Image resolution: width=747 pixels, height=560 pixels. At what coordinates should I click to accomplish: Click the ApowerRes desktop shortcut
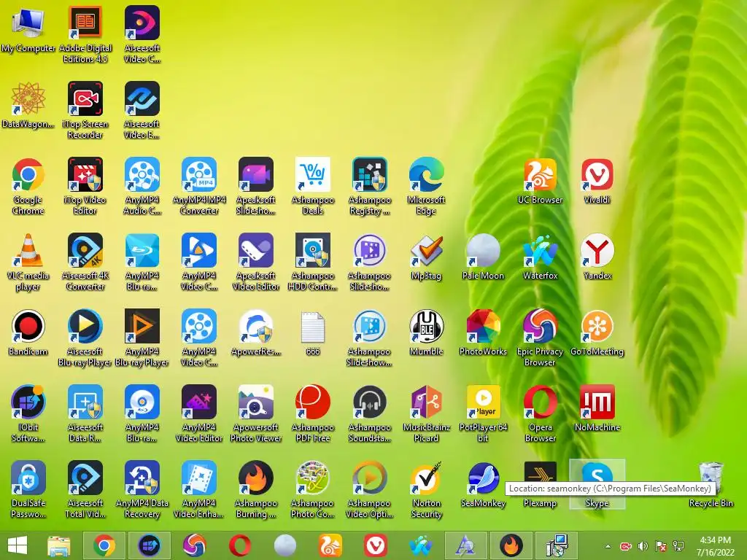pos(256,332)
